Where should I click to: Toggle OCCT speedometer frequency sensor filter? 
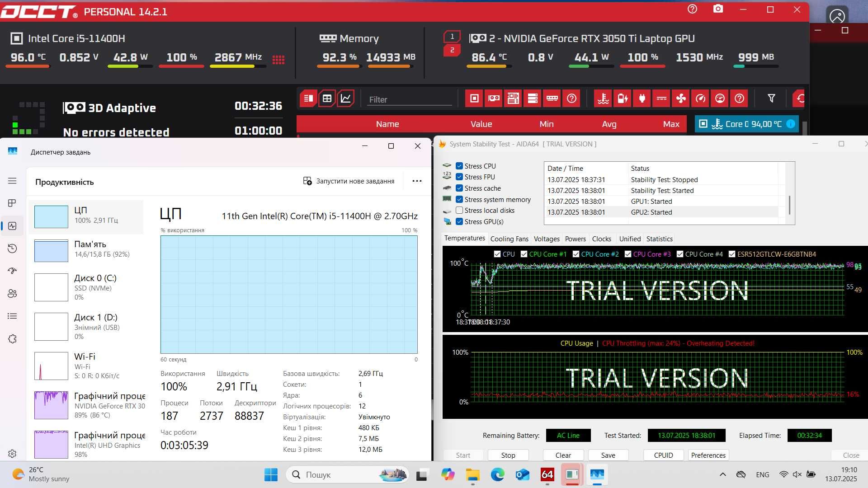pos(700,98)
